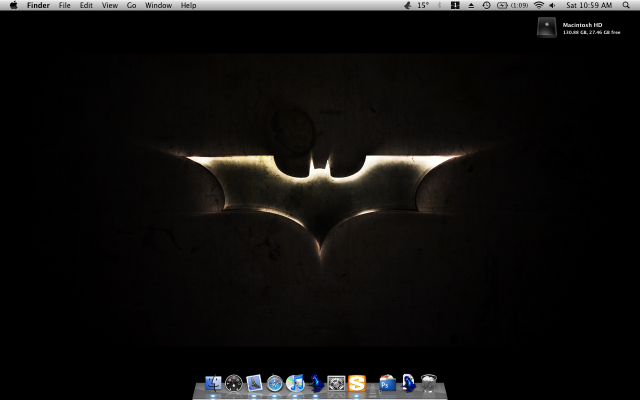This screenshot has width=640, height=400.
Task: Open the Spaces menu bar icon
Action: pyautogui.click(x=455, y=5)
